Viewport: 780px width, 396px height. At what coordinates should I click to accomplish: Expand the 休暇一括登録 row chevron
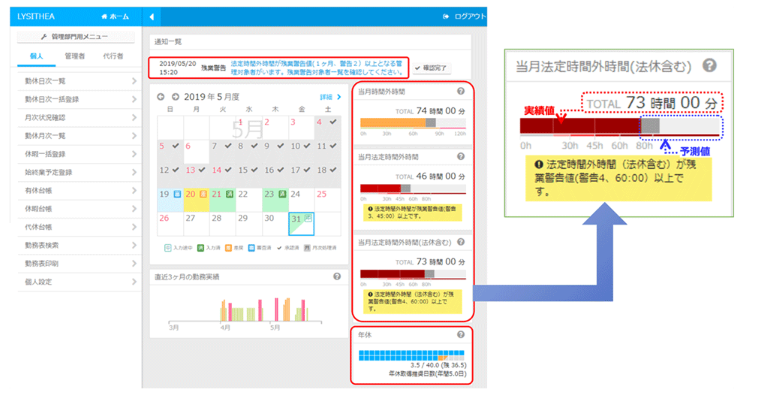click(x=134, y=154)
